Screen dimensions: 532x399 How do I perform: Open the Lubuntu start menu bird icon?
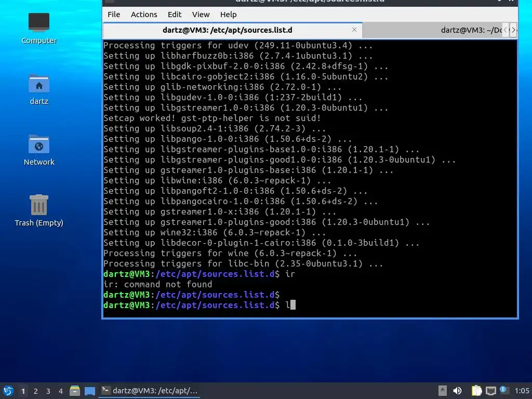click(8, 391)
